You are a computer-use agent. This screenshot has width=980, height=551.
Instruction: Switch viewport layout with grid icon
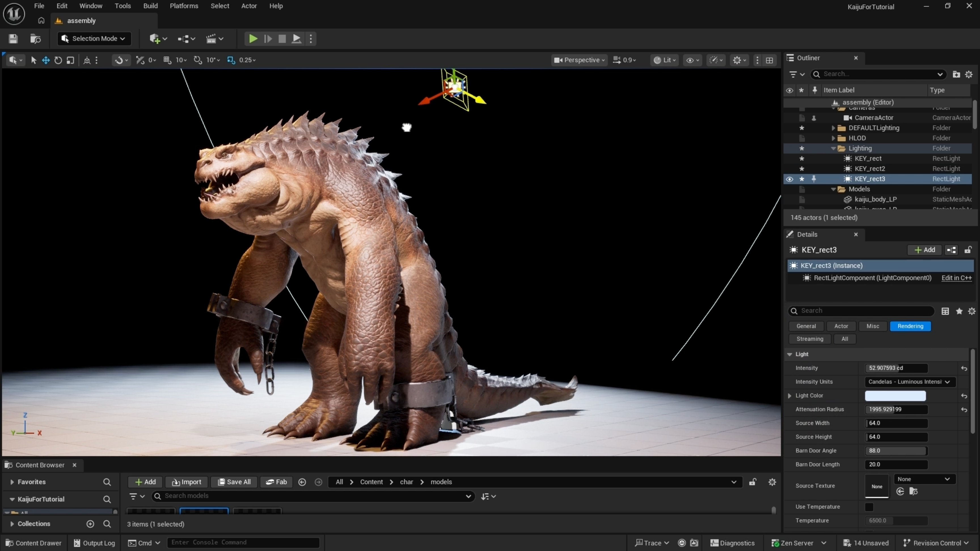pos(770,60)
